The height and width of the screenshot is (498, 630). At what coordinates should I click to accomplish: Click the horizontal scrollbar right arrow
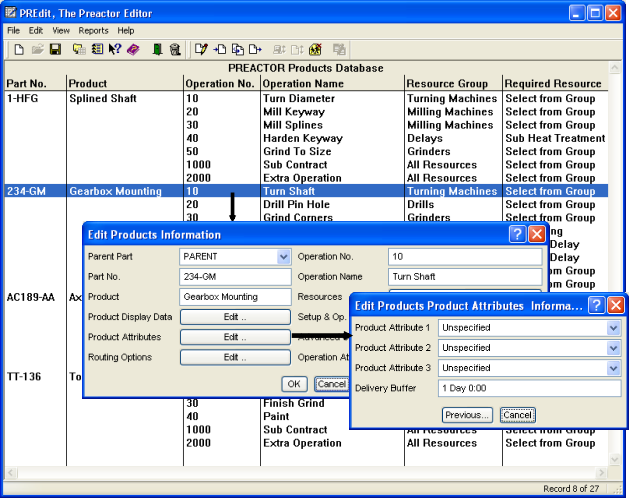(x=601, y=473)
